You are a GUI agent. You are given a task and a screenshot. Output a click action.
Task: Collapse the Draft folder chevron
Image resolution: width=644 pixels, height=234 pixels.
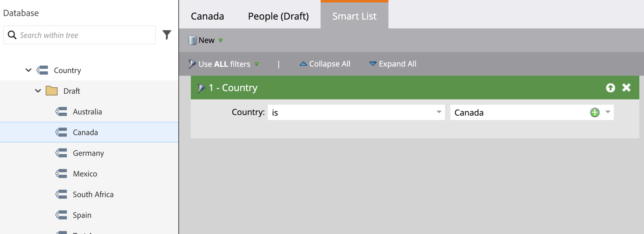(38, 91)
